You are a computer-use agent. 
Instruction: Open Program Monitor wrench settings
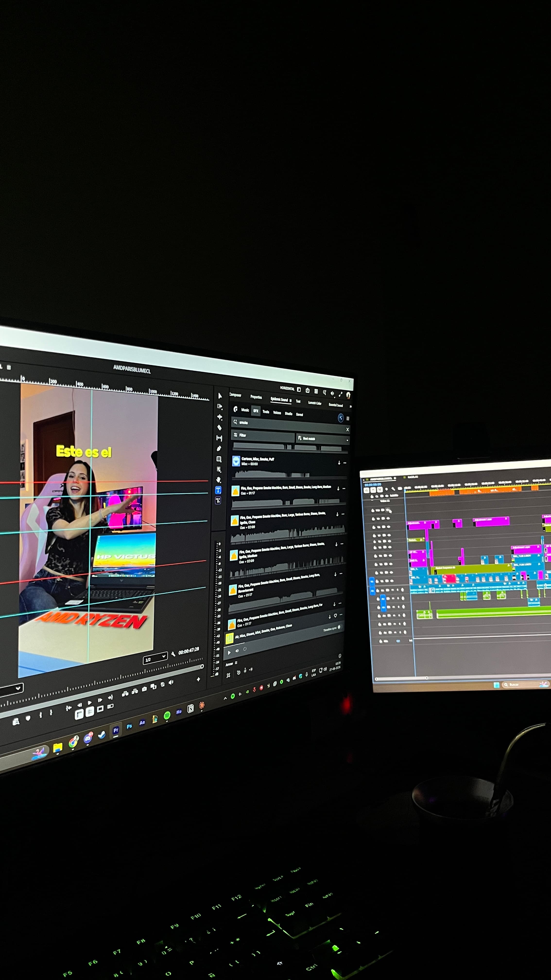(x=173, y=654)
